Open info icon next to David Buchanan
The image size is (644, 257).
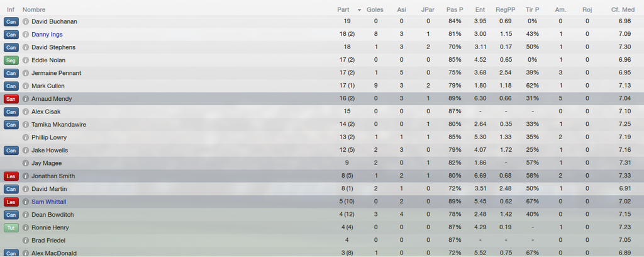[x=26, y=21]
